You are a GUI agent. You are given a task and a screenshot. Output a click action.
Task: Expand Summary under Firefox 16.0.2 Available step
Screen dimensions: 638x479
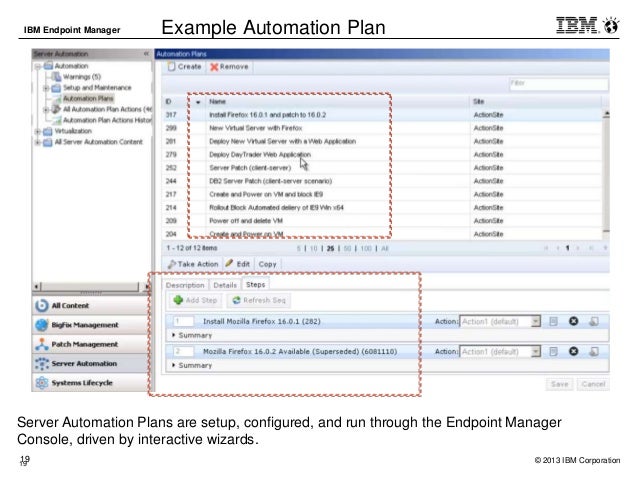[x=173, y=365]
